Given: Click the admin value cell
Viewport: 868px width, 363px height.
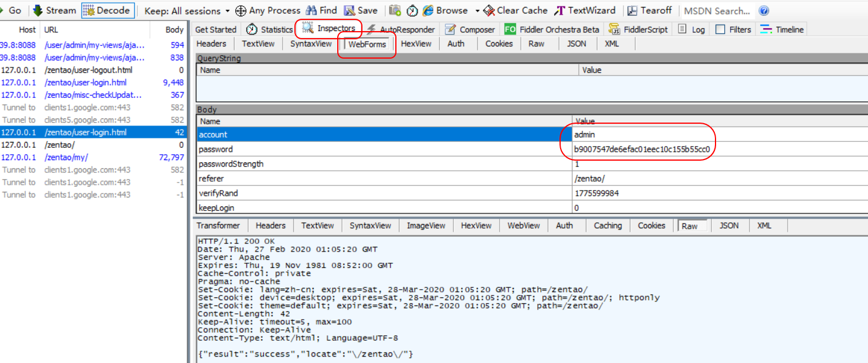Looking at the screenshot, I should pos(720,135).
